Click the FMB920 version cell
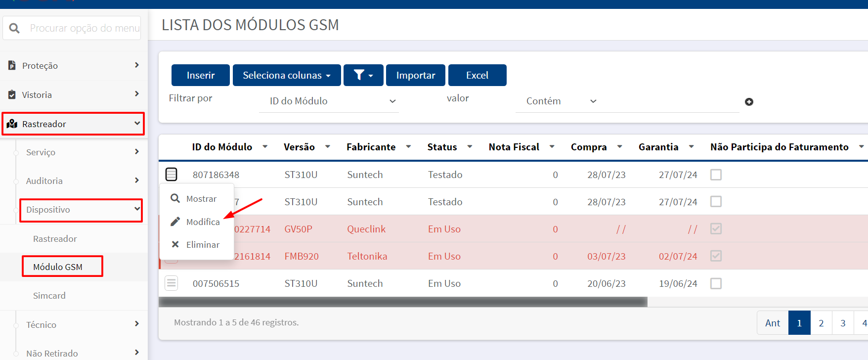 click(302, 256)
